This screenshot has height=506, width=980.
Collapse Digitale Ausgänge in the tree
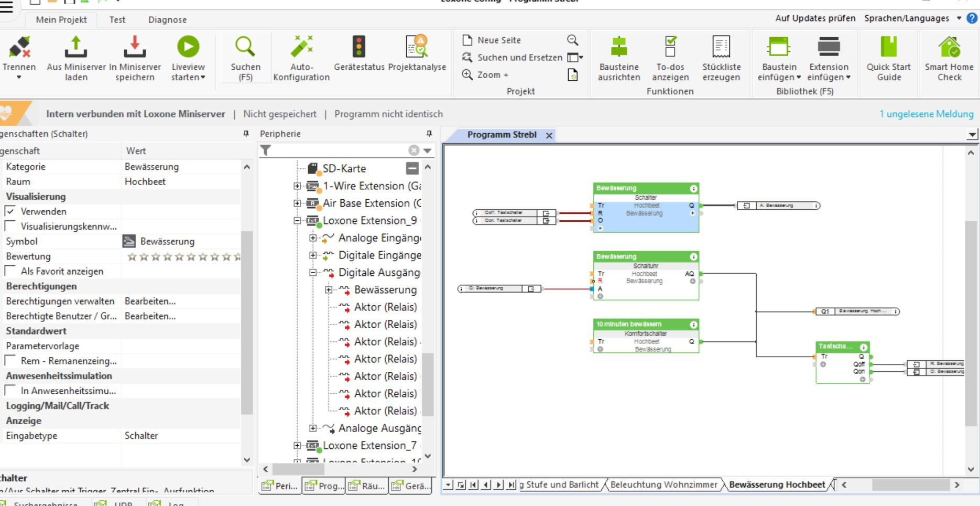(313, 273)
